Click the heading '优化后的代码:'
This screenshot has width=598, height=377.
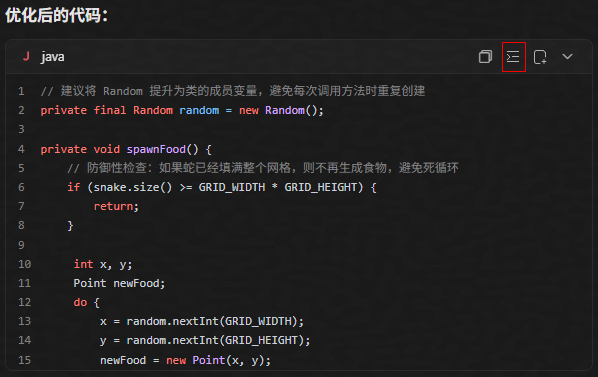coord(56,16)
